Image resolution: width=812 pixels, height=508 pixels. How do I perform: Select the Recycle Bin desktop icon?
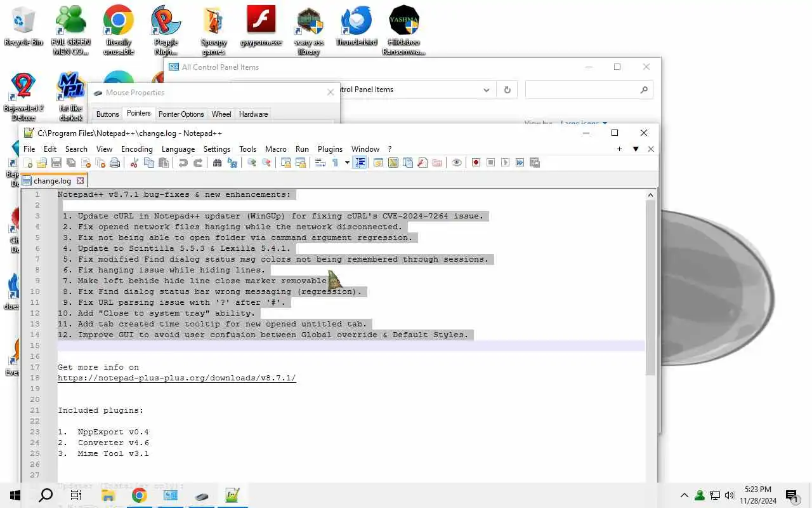(23, 27)
